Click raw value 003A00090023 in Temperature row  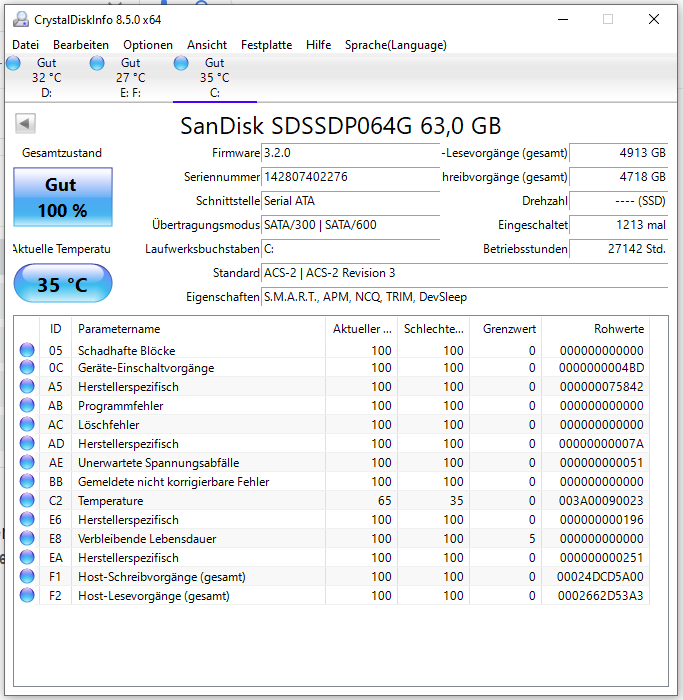pyautogui.click(x=601, y=501)
